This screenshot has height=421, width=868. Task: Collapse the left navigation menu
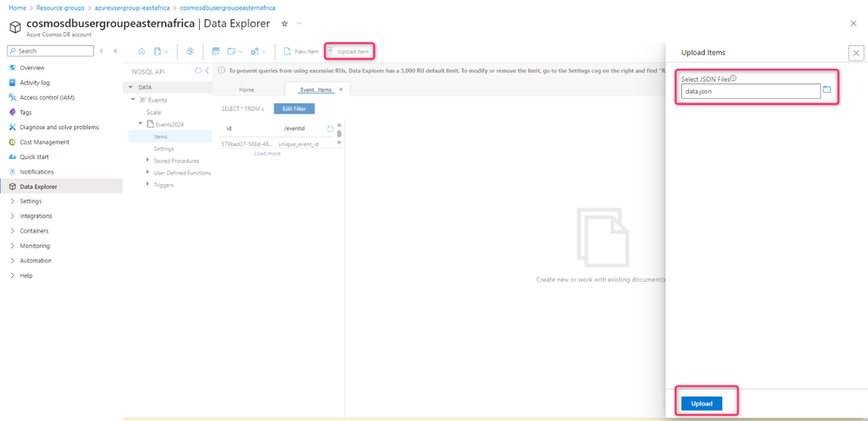(x=116, y=51)
